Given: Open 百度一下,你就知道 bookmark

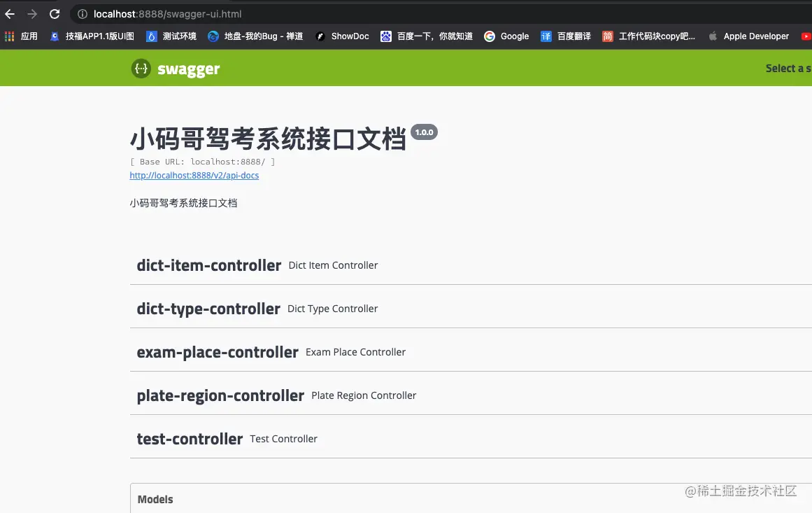Looking at the screenshot, I should (x=427, y=36).
